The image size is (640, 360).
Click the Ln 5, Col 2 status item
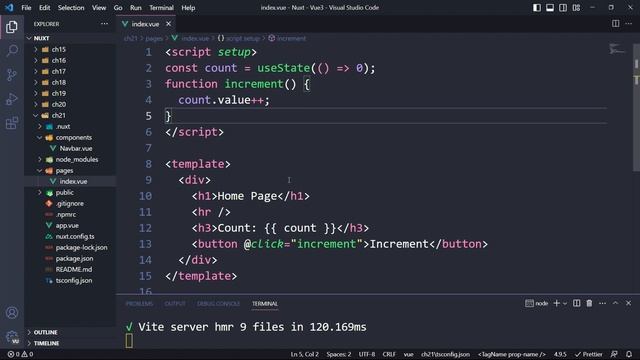[x=304, y=354]
